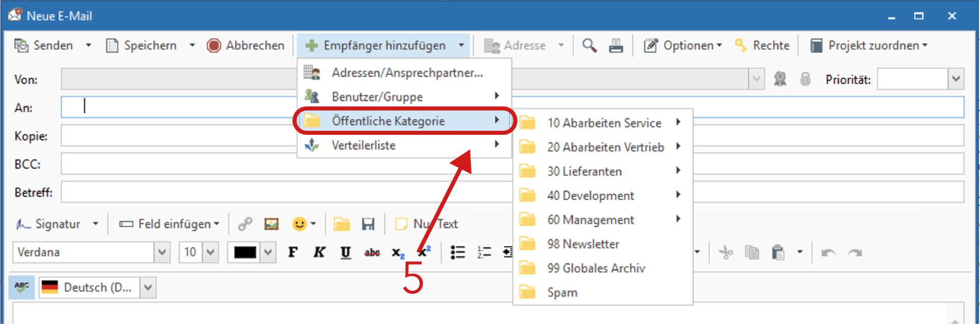Select the Spam category
This screenshot has height=324, width=980.
point(603,292)
